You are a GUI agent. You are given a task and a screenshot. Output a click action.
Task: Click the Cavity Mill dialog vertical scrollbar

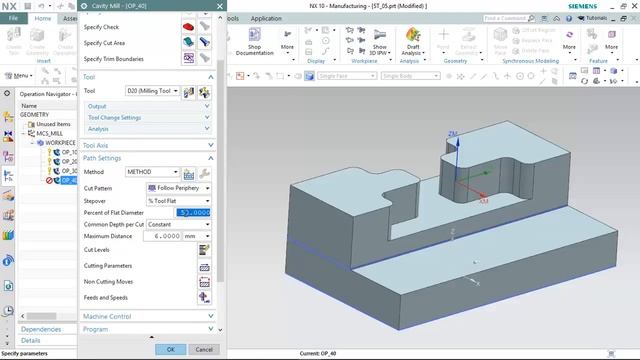pyautogui.click(x=220, y=171)
